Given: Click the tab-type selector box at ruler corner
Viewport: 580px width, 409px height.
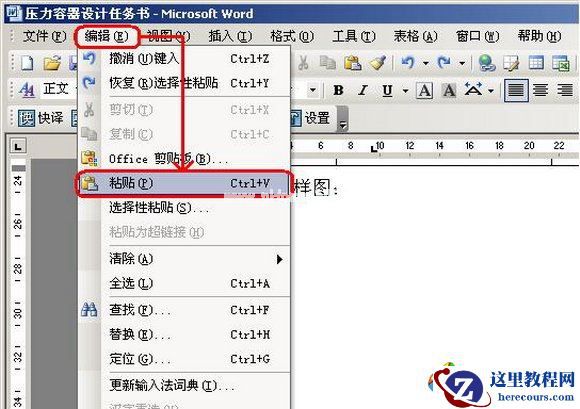Looking at the screenshot, I should pos(17,146).
